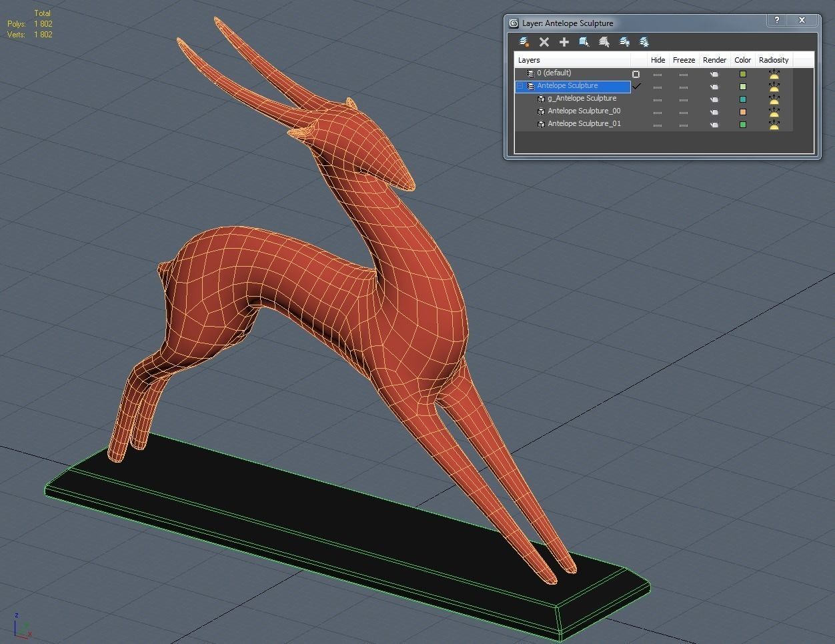Viewport: 835px width, 644px height.
Task: Open green color swatch of Antelope Sculpture_01
Action: [x=742, y=125]
